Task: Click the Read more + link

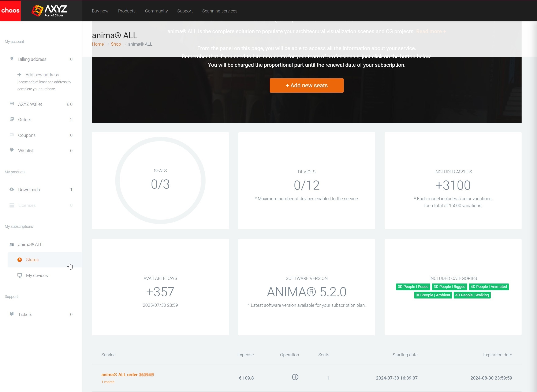Action: [431, 31]
